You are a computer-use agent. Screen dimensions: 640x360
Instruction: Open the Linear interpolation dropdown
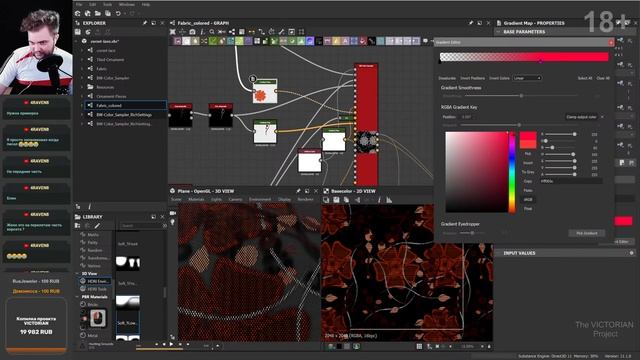pos(527,78)
